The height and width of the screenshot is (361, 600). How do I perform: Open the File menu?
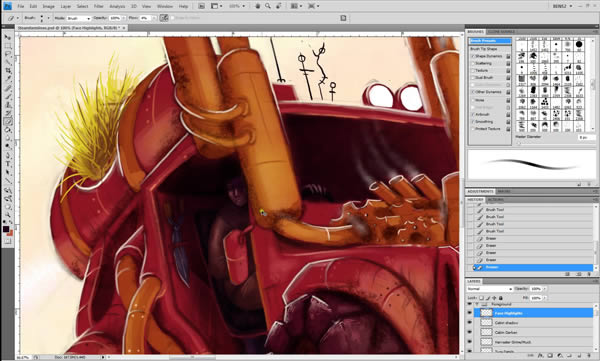(21, 6)
